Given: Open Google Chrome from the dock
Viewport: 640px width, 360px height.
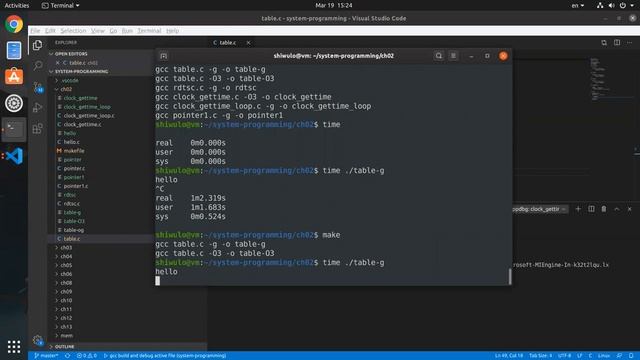Looking at the screenshot, I should (14, 24).
